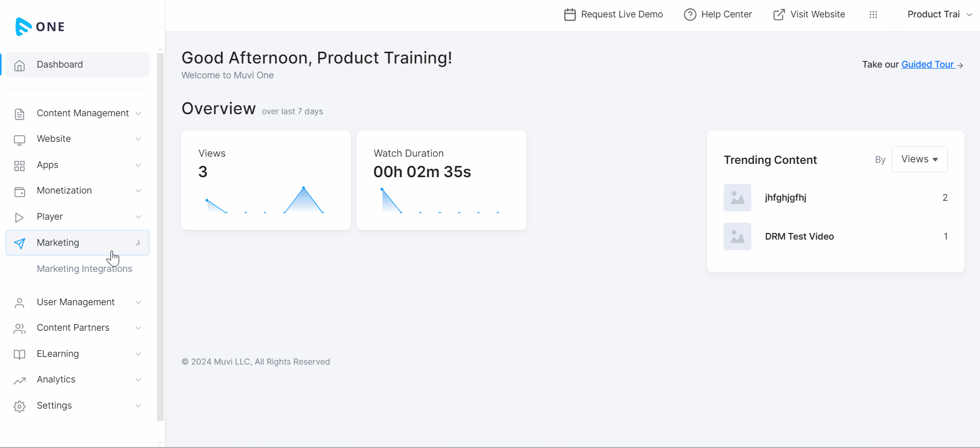Select User Management in the sidebar

[76, 302]
